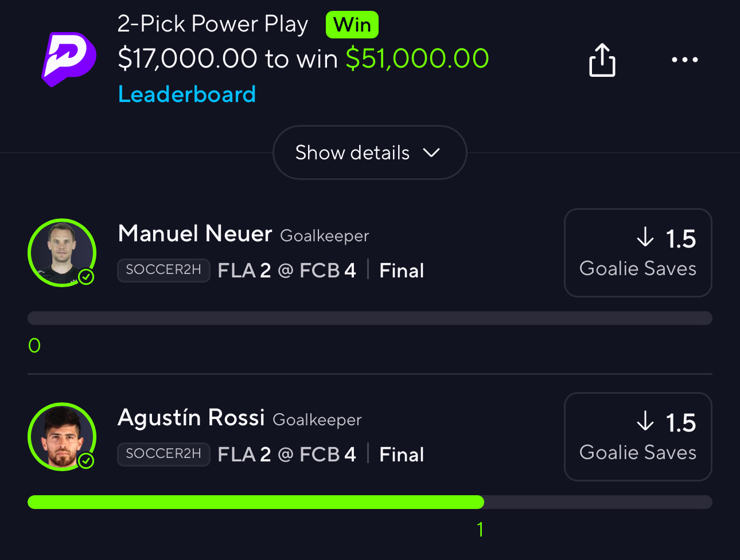This screenshot has height=560, width=740.
Task: Click Manuel Neuer's empty progress bar
Action: tap(369, 318)
